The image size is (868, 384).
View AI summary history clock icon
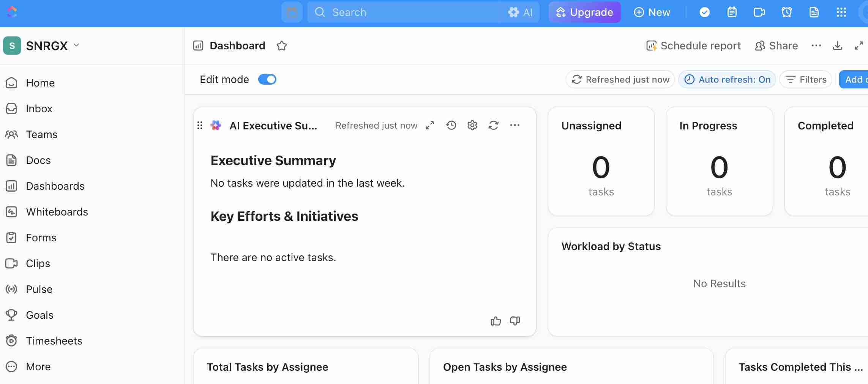pos(451,125)
